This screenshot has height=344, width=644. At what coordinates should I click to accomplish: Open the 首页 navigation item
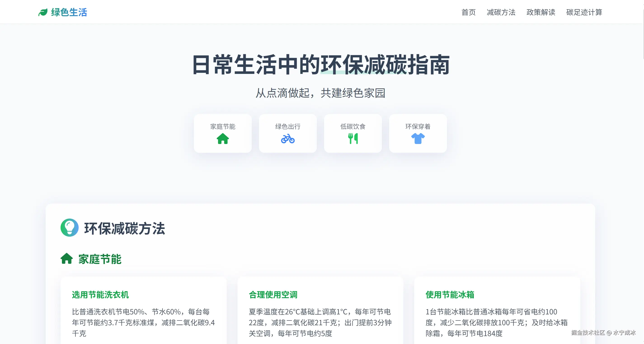468,12
